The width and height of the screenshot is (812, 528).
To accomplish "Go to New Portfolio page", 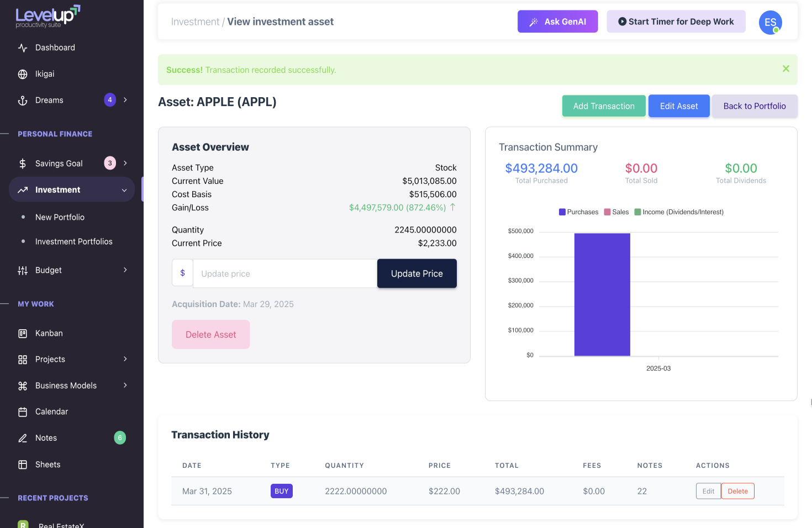I will point(60,218).
